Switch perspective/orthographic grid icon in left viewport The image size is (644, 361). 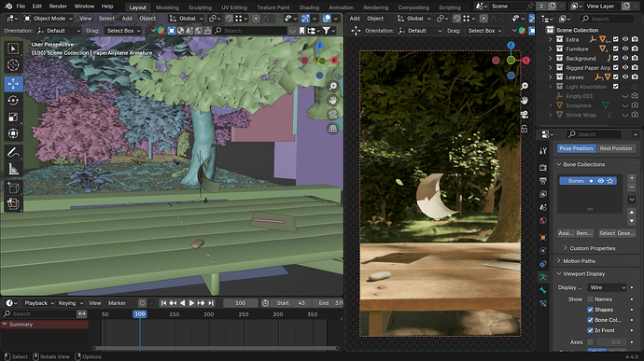[332, 129]
